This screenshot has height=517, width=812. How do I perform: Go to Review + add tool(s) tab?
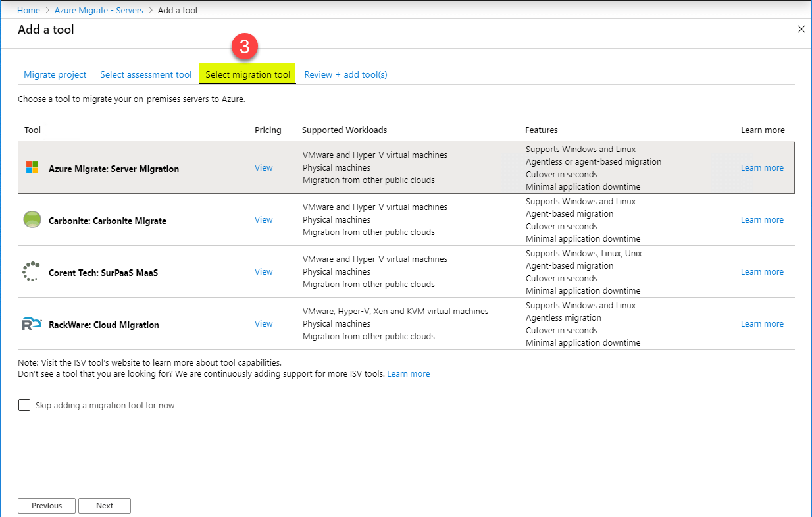tap(345, 74)
